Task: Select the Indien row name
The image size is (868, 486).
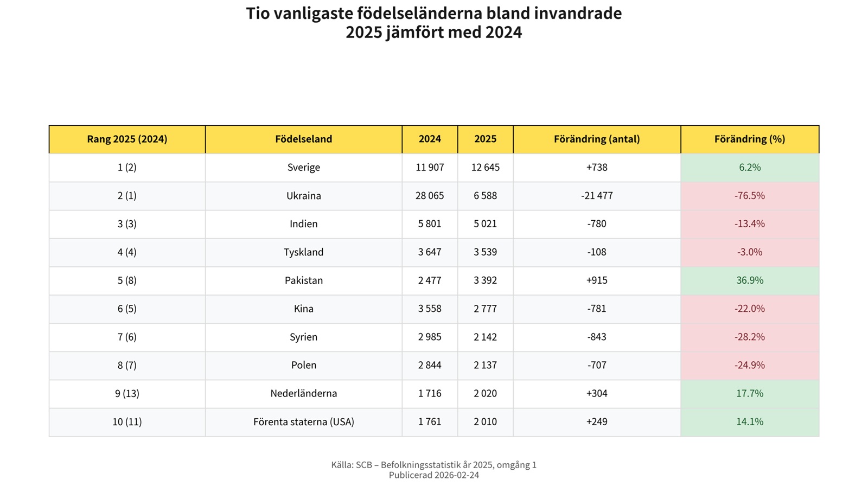Action: click(x=303, y=223)
